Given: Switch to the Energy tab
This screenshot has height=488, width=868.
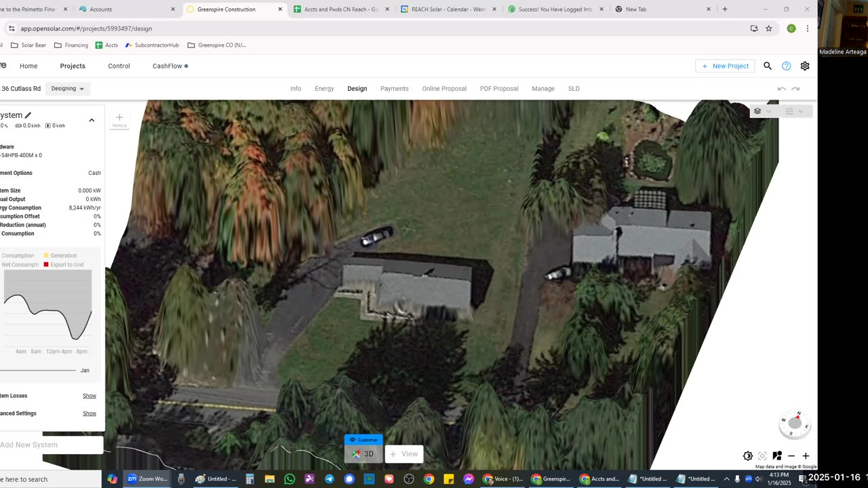Looking at the screenshot, I should [324, 89].
